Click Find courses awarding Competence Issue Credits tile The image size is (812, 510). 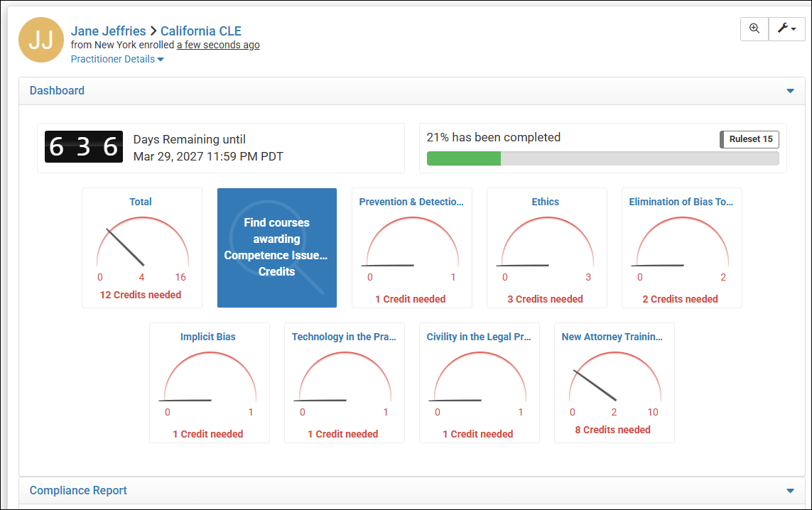(277, 247)
